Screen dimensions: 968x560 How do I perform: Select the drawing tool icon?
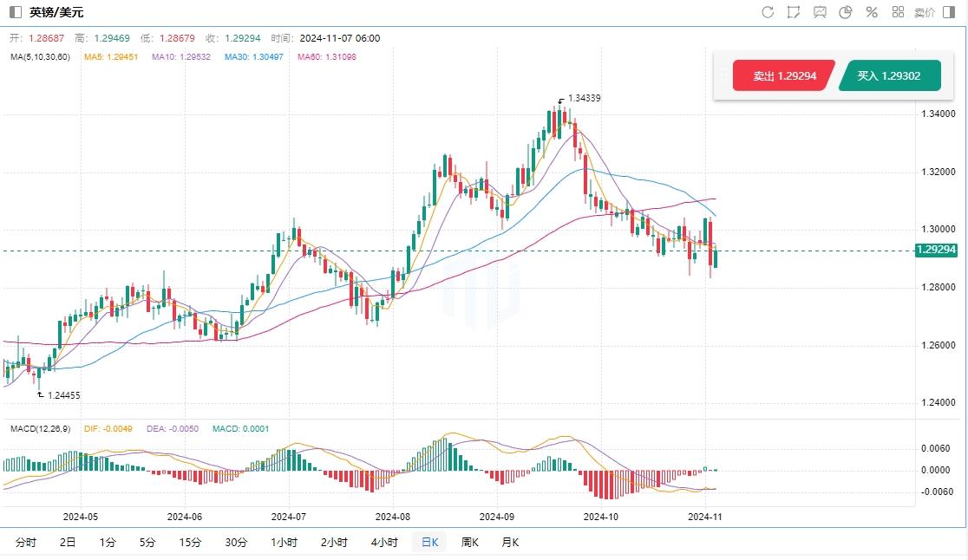[794, 12]
